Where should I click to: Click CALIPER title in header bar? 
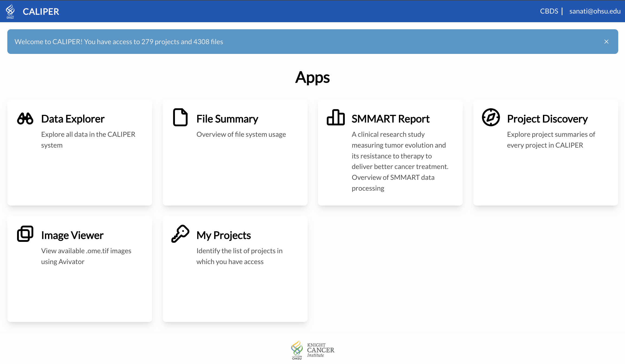[x=41, y=12]
